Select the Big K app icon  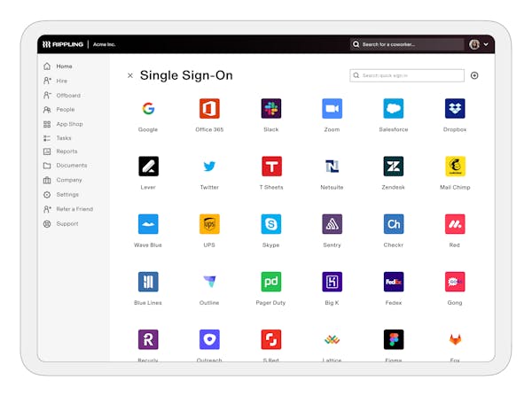(332, 282)
